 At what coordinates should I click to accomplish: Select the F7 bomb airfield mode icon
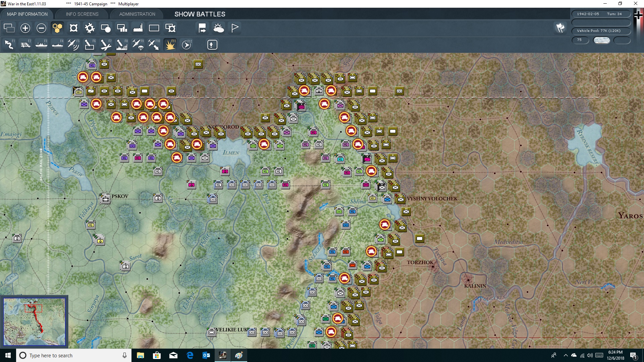click(106, 44)
